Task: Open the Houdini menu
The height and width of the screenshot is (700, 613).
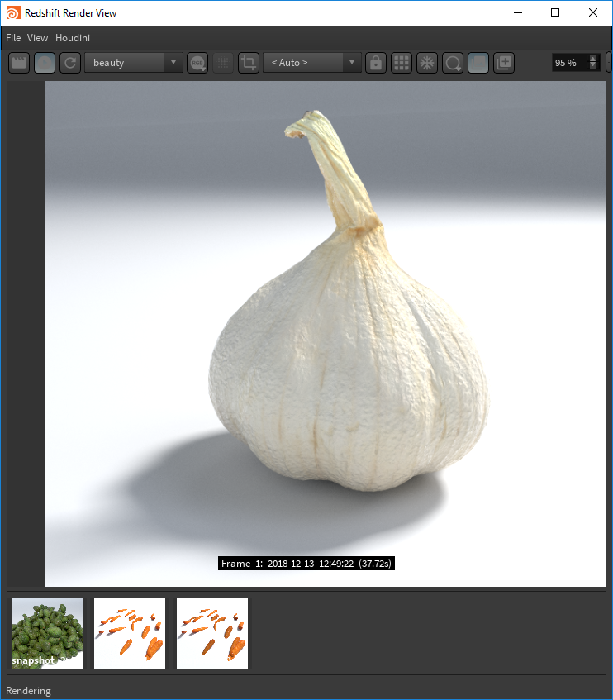Action: coord(73,38)
